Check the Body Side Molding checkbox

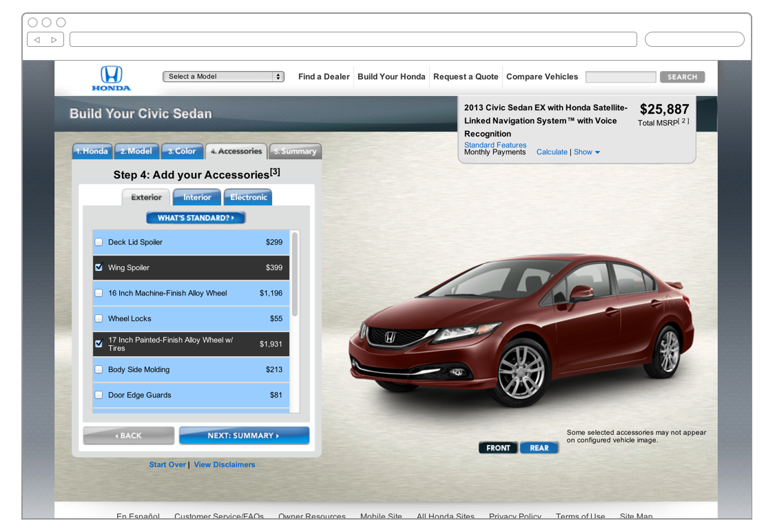point(99,369)
